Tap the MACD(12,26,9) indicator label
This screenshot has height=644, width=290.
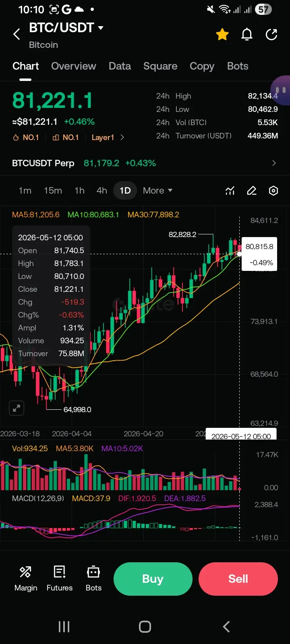(38, 498)
